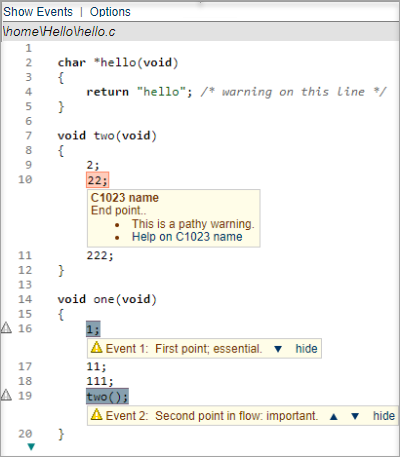
Task: Click the 'void two(void)' declaration
Action: (x=107, y=136)
